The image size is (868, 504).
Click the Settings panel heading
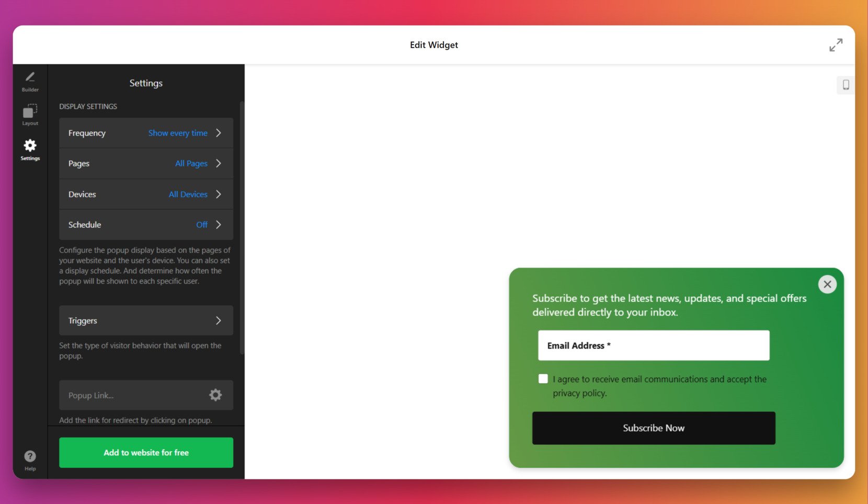pyautogui.click(x=146, y=83)
